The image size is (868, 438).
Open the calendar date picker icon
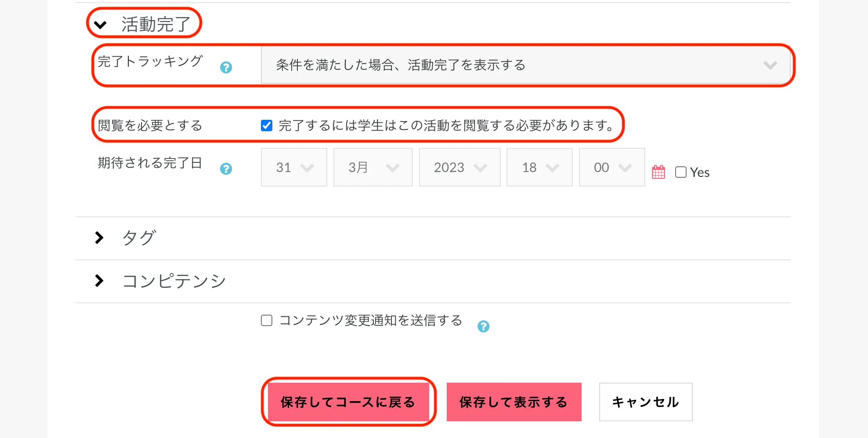[658, 172]
